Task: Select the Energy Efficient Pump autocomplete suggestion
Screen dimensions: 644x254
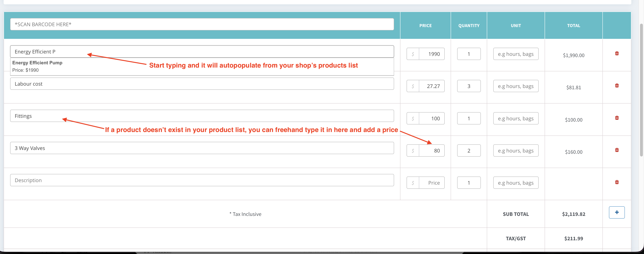Action: (202, 66)
